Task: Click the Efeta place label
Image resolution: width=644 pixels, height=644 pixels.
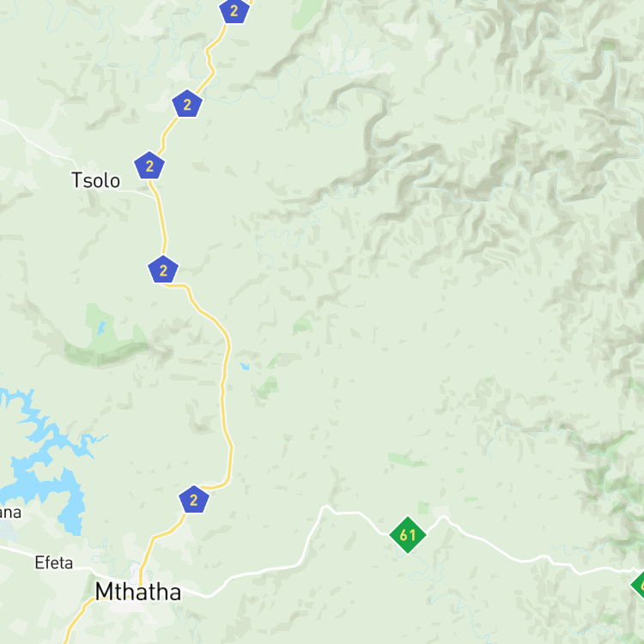Action: pyautogui.click(x=54, y=562)
